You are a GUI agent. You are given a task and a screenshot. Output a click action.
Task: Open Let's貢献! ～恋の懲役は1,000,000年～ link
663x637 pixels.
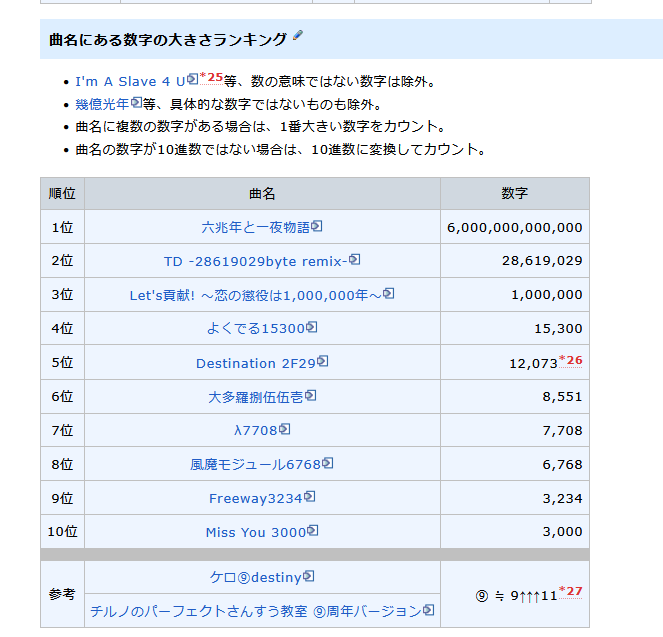[255, 295]
